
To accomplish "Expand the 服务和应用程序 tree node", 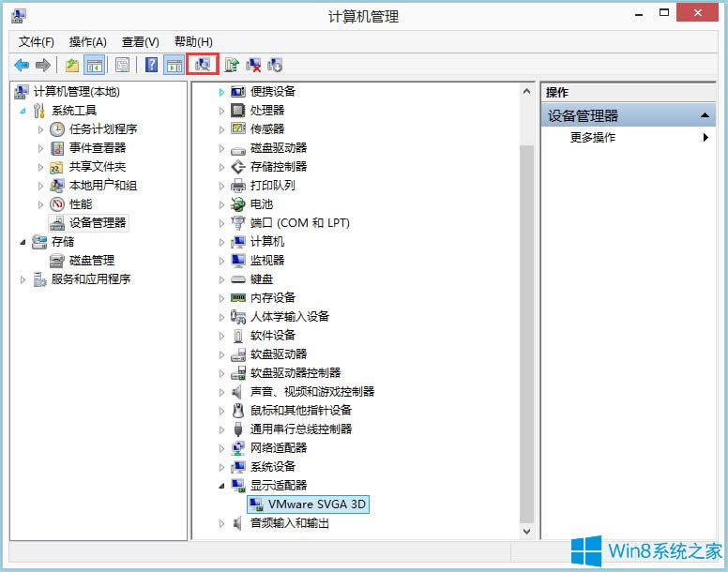I will click(23, 279).
